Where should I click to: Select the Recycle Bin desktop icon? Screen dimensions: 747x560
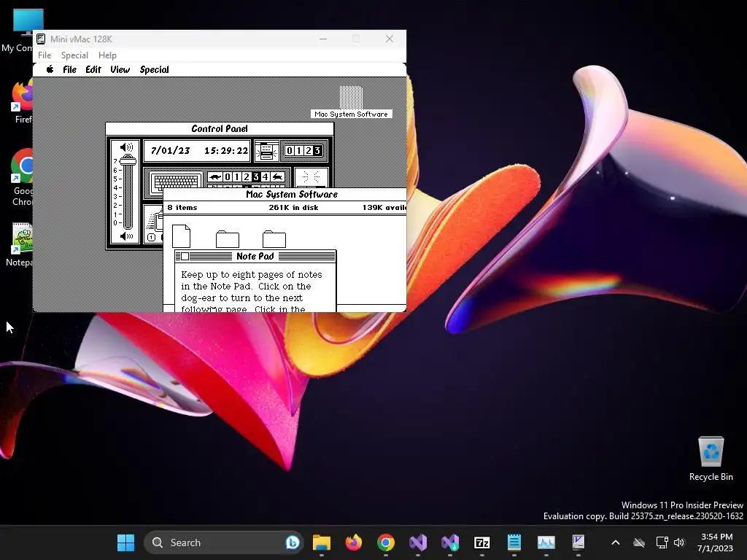point(711,459)
